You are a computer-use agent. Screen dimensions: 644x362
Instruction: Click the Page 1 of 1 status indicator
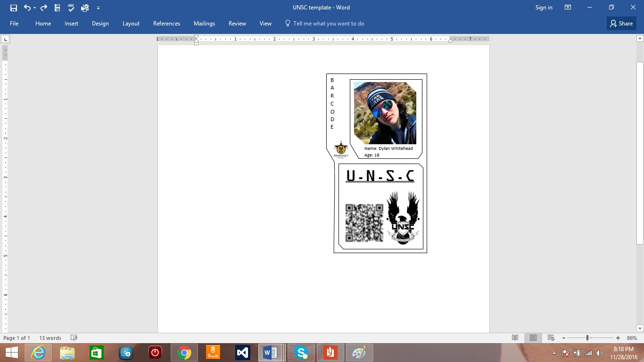17,338
